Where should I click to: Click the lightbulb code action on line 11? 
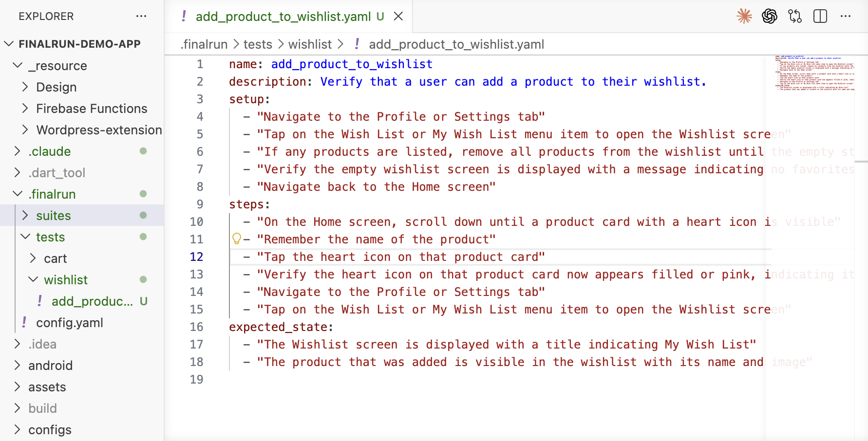[237, 239]
